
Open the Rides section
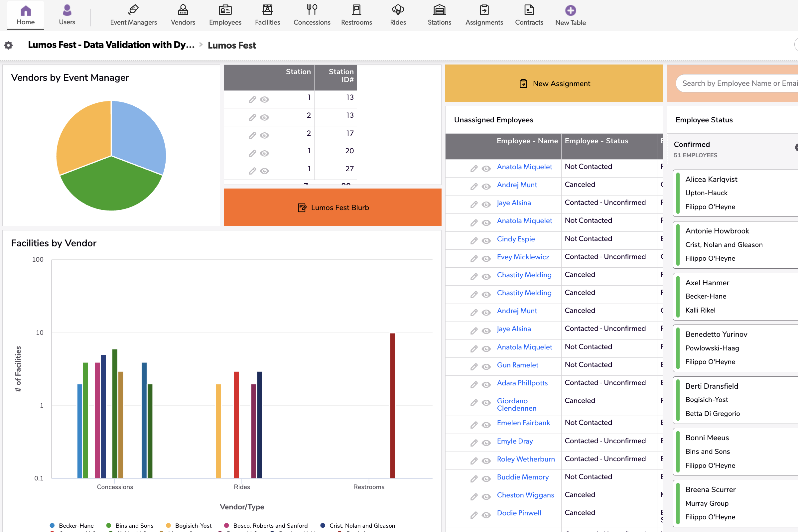point(398,14)
